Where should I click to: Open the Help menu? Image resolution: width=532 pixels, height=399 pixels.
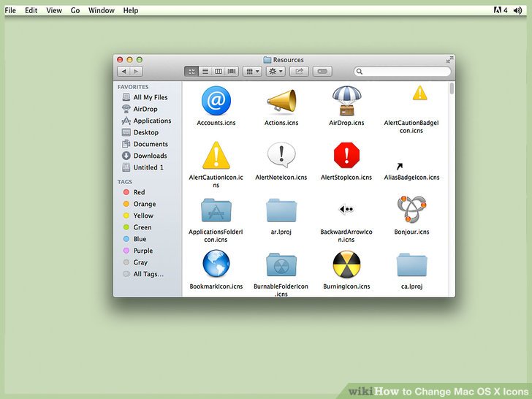tap(131, 10)
